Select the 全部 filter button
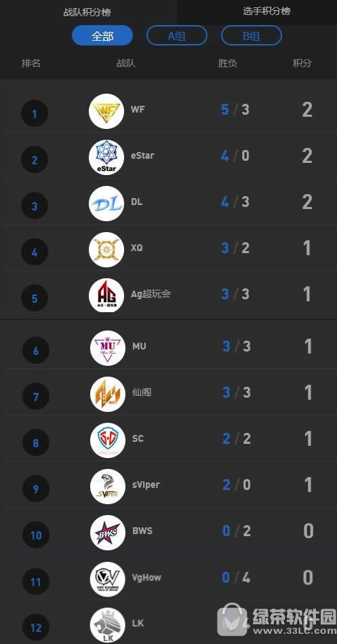 coord(102,36)
